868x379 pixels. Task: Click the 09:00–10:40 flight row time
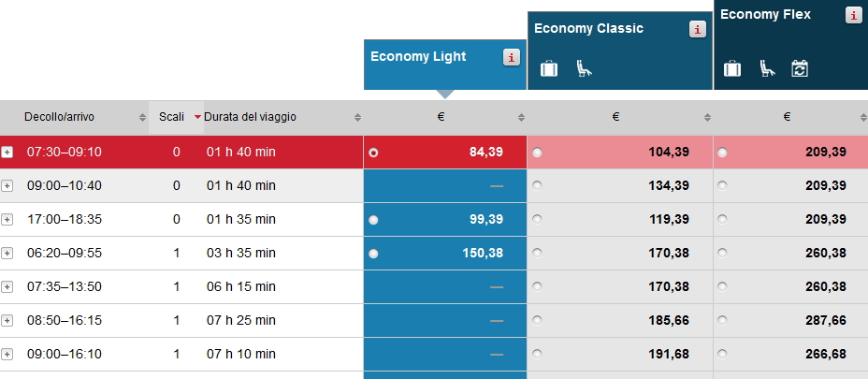pyautogui.click(x=64, y=186)
